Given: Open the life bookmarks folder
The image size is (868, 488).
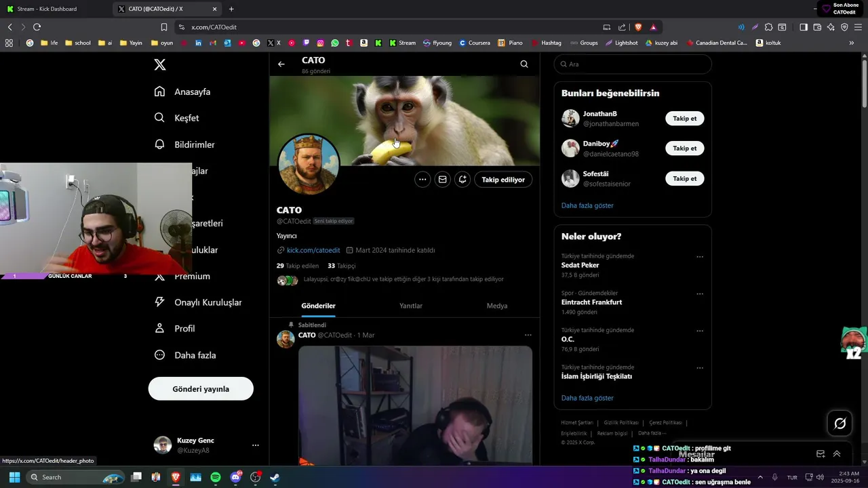Looking at the screenshot, I should (x=50, y=43).
